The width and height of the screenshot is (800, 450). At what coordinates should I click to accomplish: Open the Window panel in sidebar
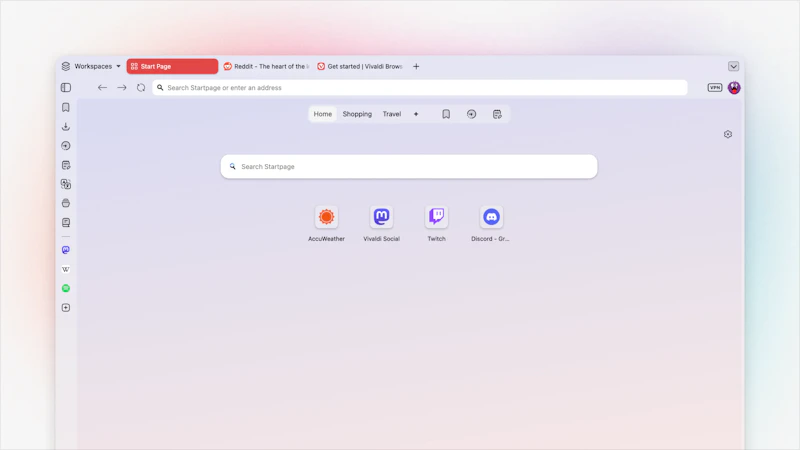point(66,203)
